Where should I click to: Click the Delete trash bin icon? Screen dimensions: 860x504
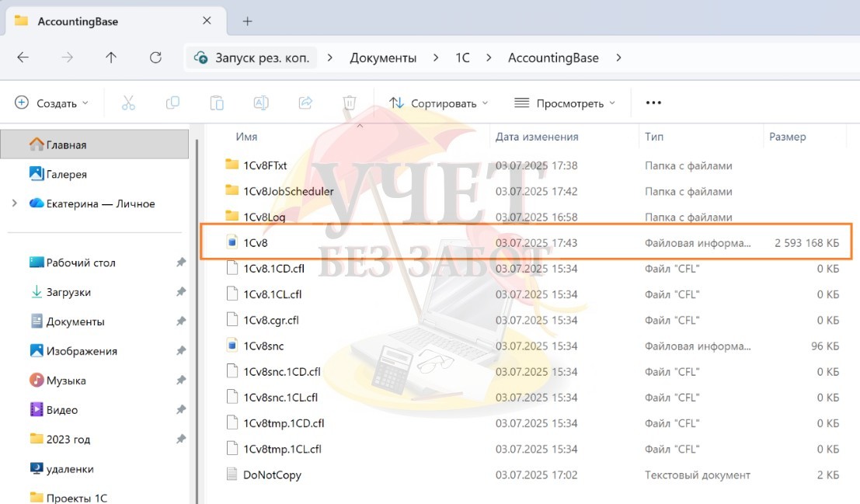[x=350, y=103]
